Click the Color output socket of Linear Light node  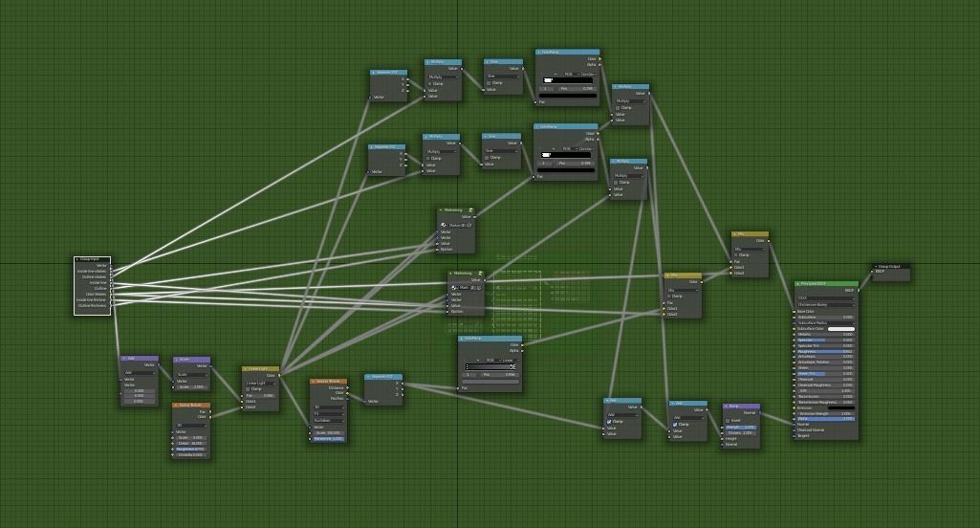pos(279,375)
